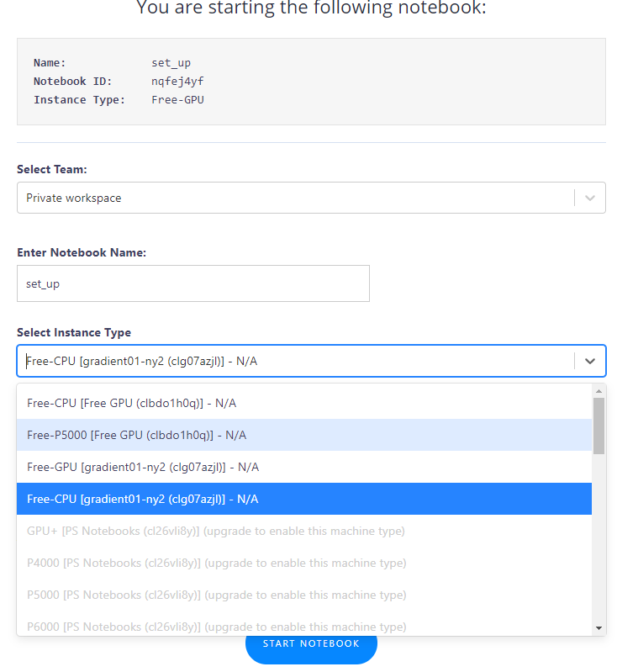The width and height of the screenshot is (617, 672).
Task: Click the Start Notebook button
Action: (311, 649)
